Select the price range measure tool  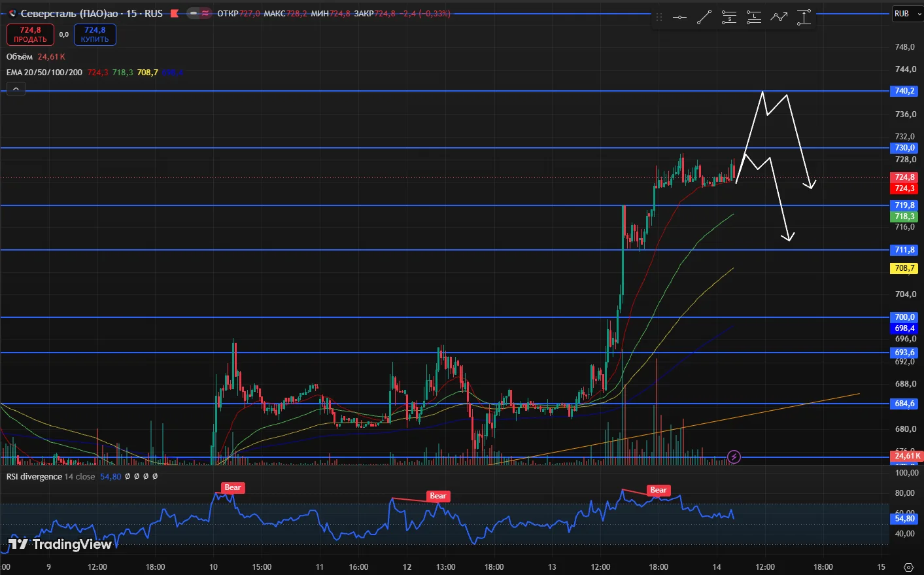(804, 18)
